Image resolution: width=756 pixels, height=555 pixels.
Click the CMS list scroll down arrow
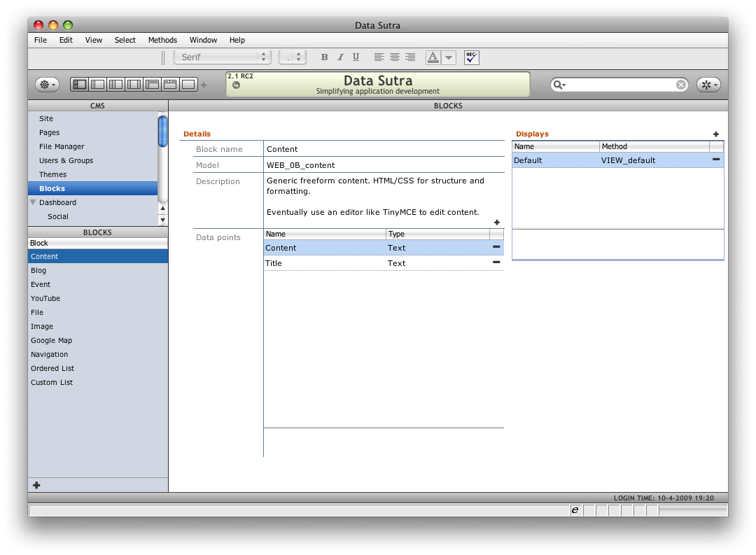pyautogui.click(x=163, y=220)
